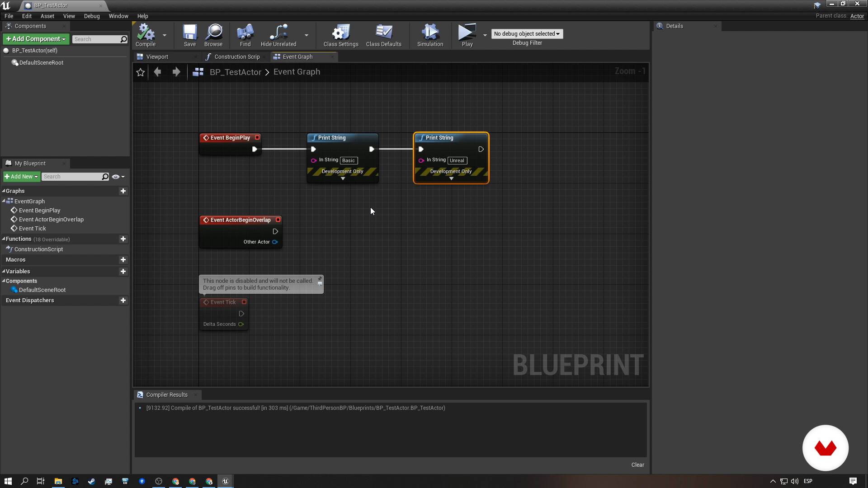Viewport: 868px width, 488px height.
Task: Add new graph with plus icon
Action: coord(123,191)
